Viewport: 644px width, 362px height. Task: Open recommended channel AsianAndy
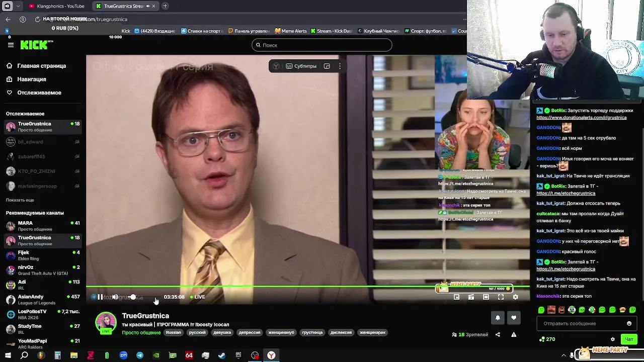pos(43,300)
